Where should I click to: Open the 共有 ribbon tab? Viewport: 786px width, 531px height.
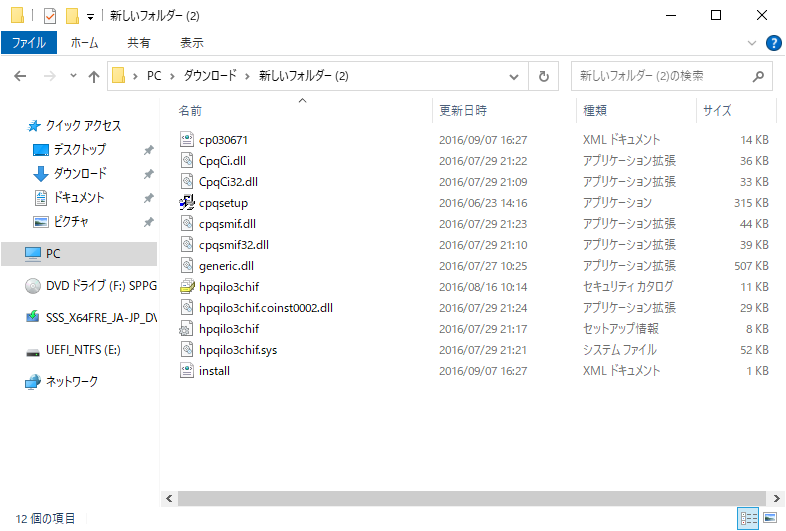tap(138, 43)
